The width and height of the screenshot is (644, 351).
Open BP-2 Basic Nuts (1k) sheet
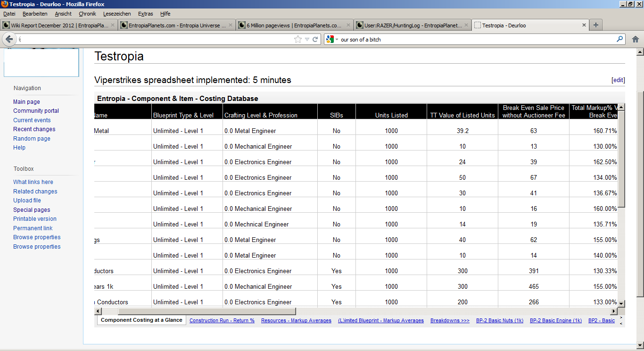click(x=500, y=320)
